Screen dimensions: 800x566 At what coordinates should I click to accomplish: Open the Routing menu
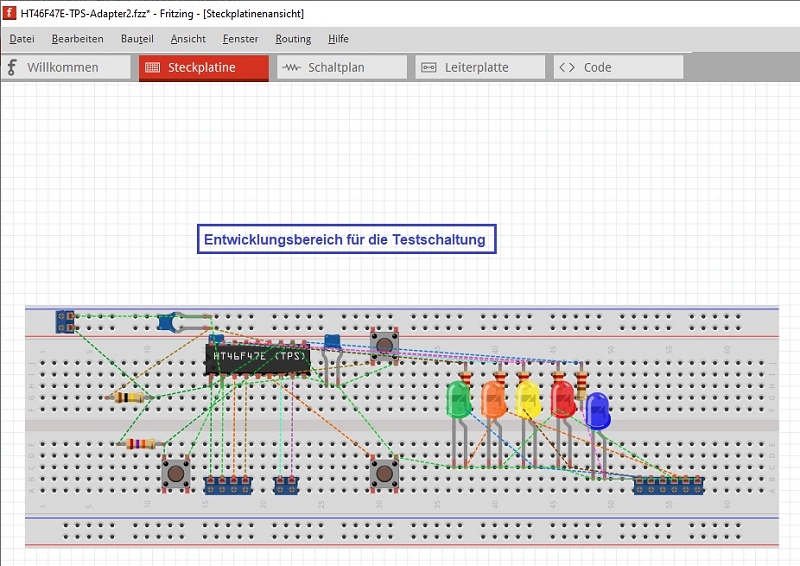point(293,39)
